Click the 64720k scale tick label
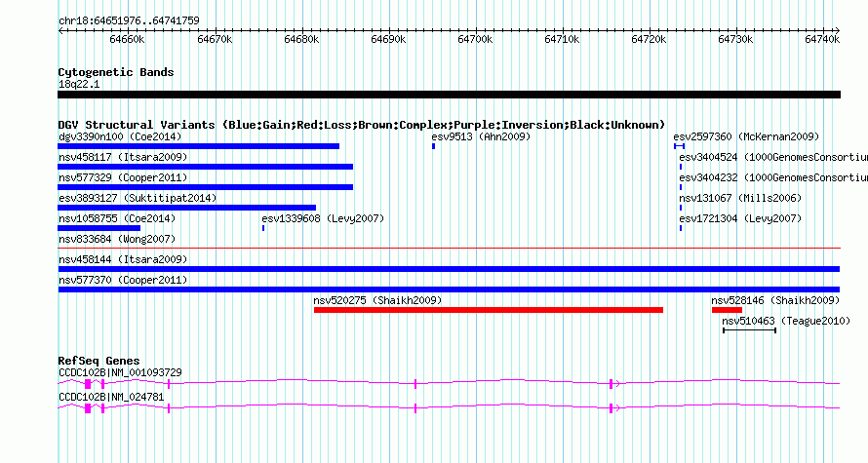 coord(649,39)
